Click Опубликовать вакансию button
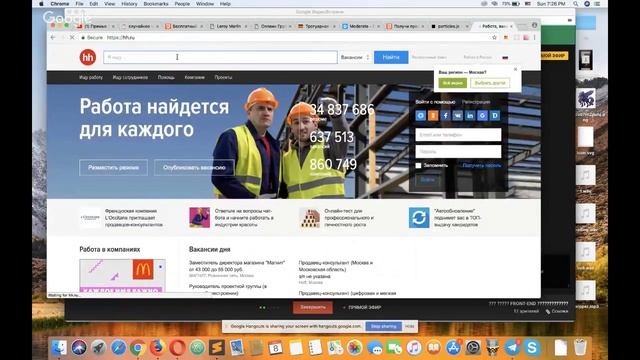 (194, 167)
